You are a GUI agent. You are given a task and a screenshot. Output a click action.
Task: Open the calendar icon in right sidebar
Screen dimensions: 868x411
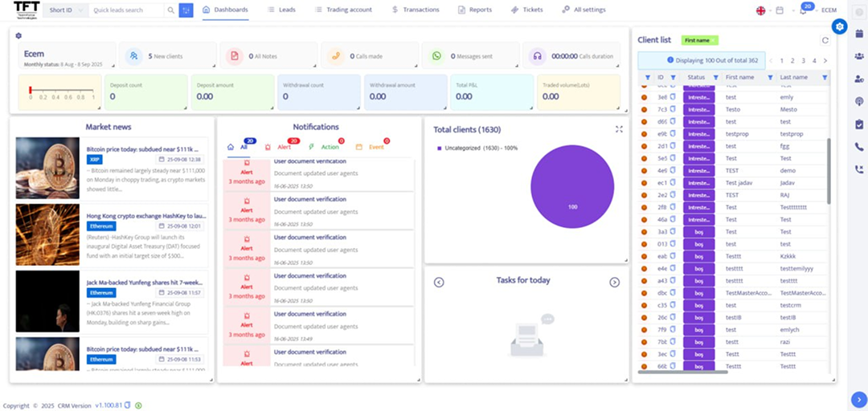(859, 33)
